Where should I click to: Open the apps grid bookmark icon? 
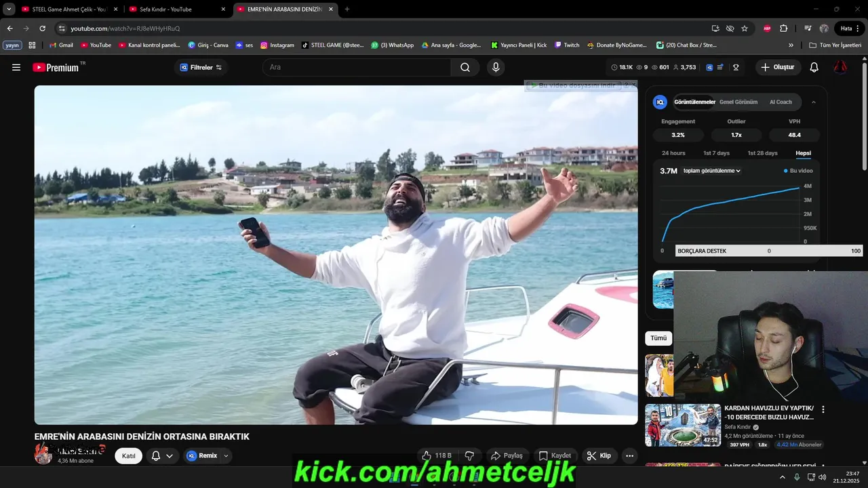pos(32,45)
